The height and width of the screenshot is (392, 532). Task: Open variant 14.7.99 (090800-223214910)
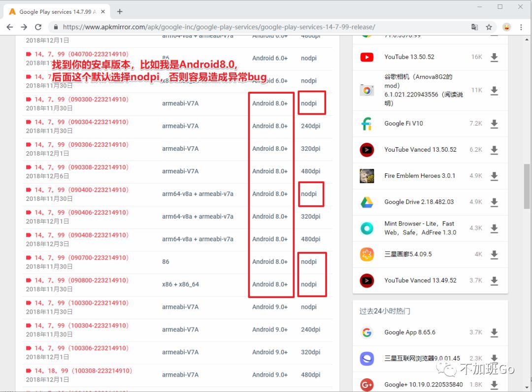81,280
